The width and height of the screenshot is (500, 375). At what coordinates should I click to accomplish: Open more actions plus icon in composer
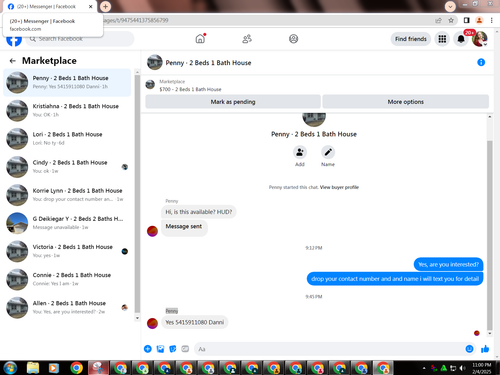pos(148,349)
